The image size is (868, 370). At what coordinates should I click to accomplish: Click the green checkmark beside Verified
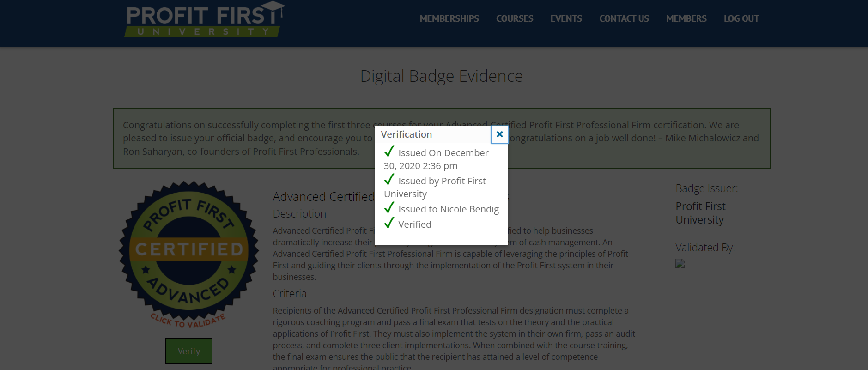389,223
